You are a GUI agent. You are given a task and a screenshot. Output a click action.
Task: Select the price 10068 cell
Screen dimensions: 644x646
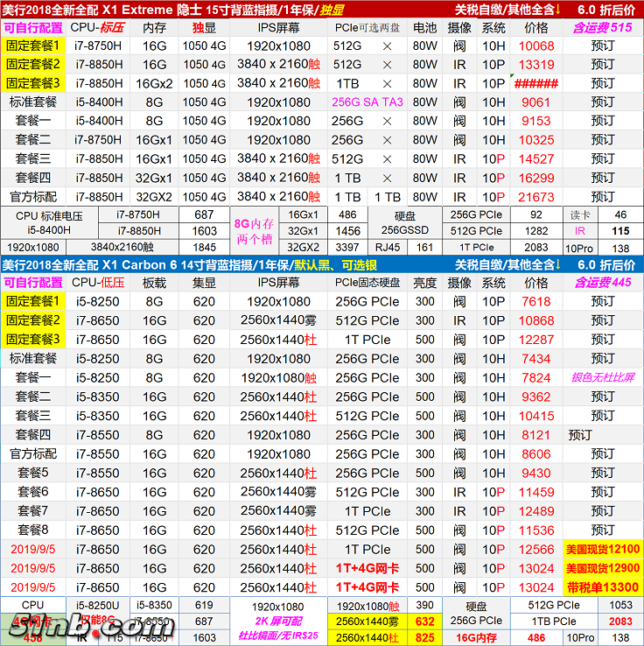[536, 46]
